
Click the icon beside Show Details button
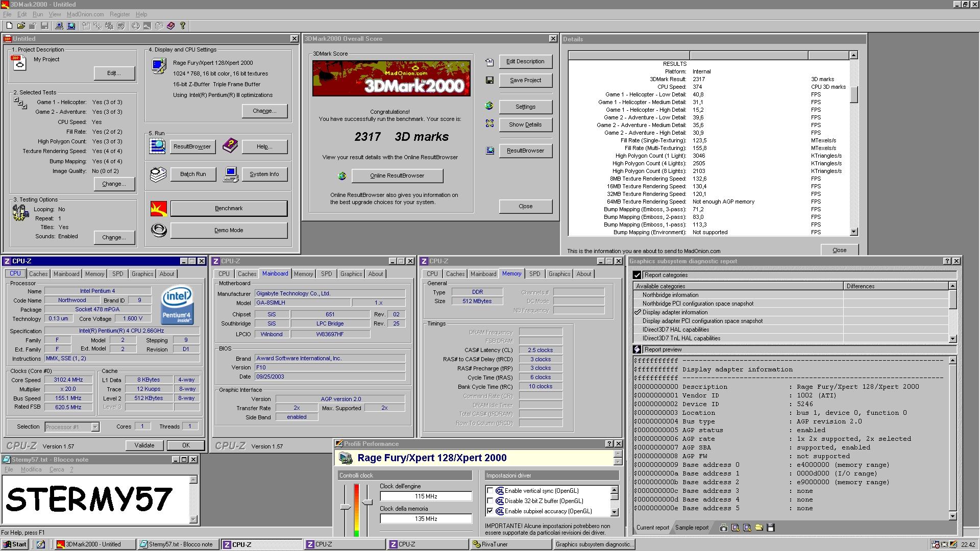pyautogui.click(x=489, y=123)
